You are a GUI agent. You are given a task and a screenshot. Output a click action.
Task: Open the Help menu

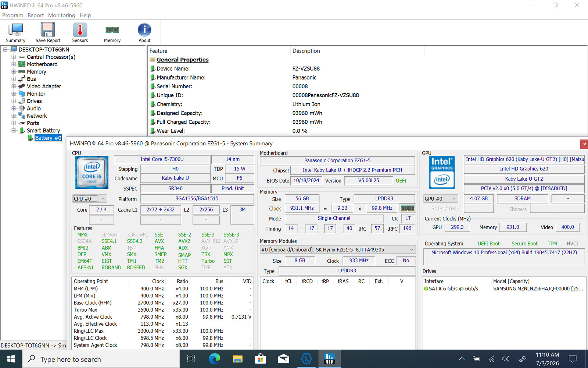click(85, 15)
